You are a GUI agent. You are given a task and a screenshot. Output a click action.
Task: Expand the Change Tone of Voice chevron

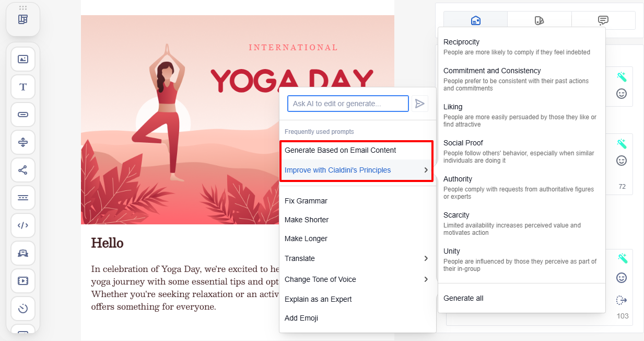(426, 279)
